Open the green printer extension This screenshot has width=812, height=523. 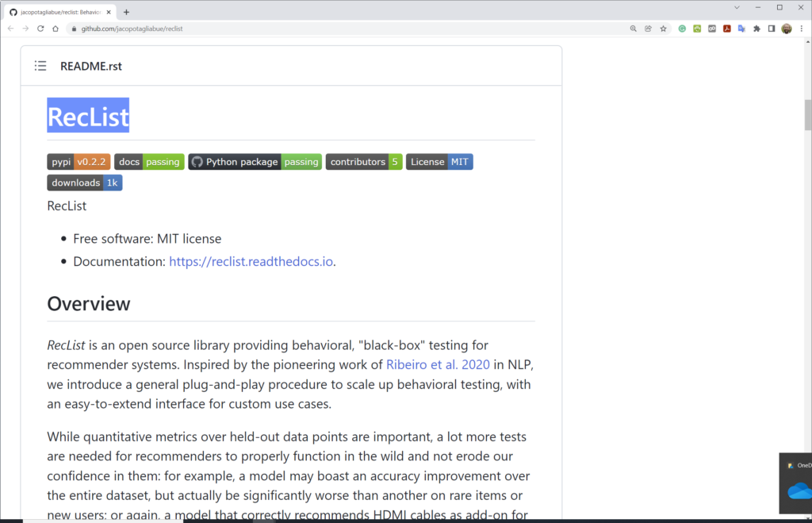pyautogui.click(x=697, y=29)
